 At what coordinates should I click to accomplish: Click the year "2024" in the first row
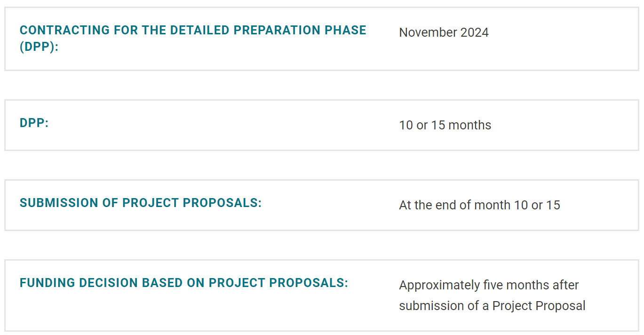click(x=475, y=32)
